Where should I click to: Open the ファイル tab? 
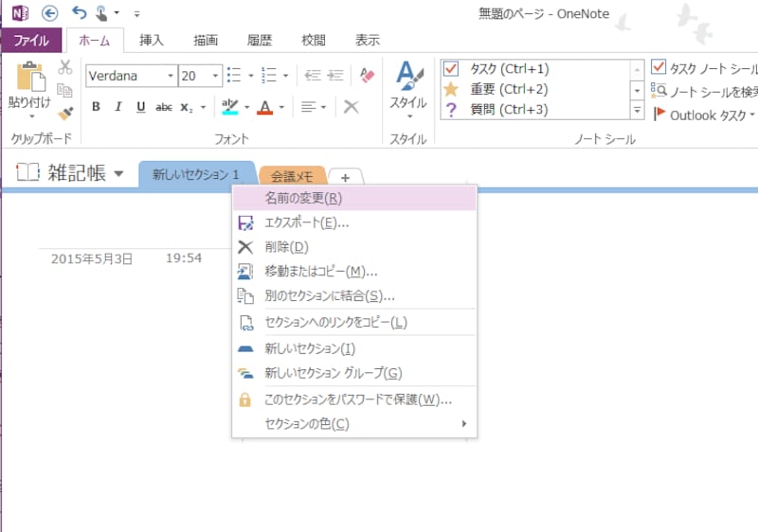(31, 40)
